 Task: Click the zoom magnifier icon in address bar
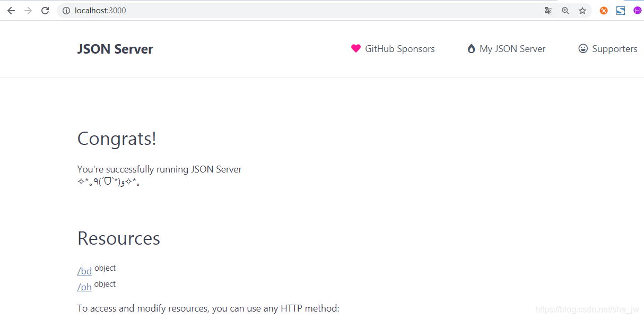(x=565, y=11)
